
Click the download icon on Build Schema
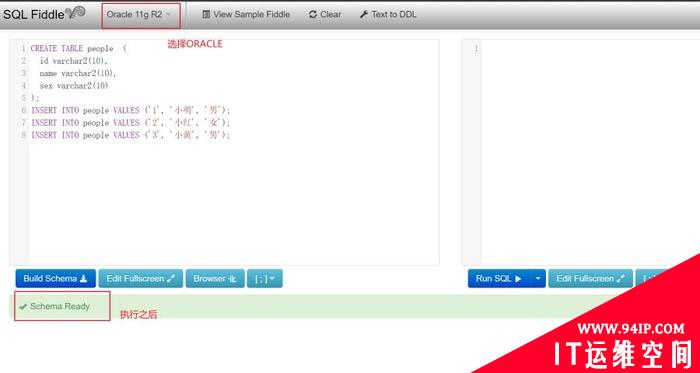83,278
